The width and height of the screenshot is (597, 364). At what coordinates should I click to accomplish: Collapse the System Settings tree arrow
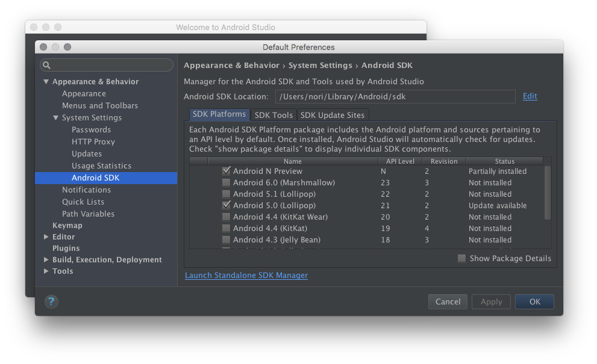point(55,117)
